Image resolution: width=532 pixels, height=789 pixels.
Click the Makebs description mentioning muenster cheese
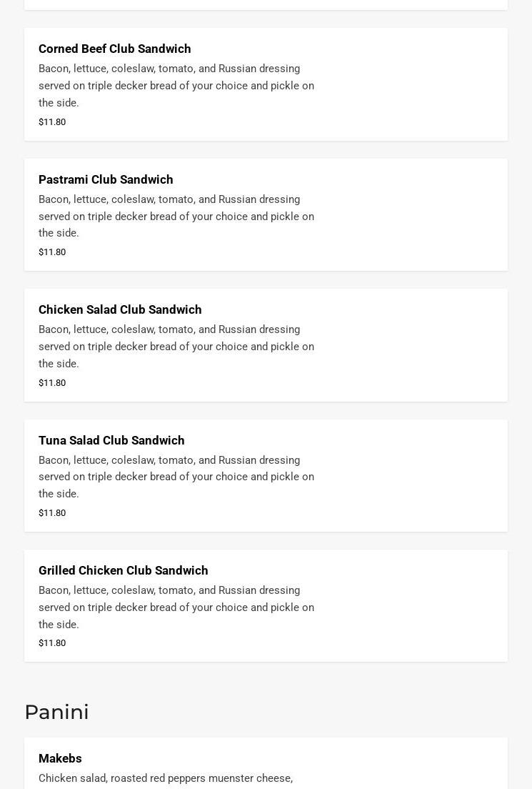tap(166, 778)
